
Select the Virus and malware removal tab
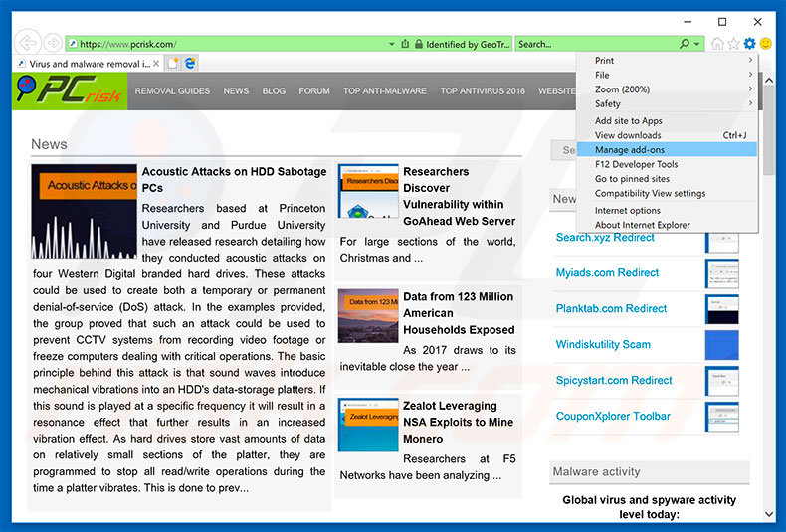coord(89,64)
